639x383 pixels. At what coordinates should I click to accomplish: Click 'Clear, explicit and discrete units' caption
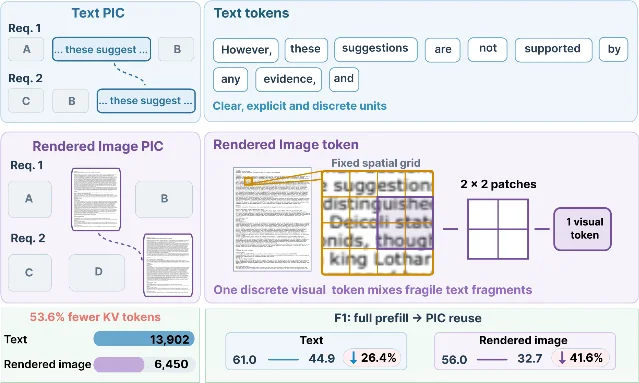tap(300, 106)
